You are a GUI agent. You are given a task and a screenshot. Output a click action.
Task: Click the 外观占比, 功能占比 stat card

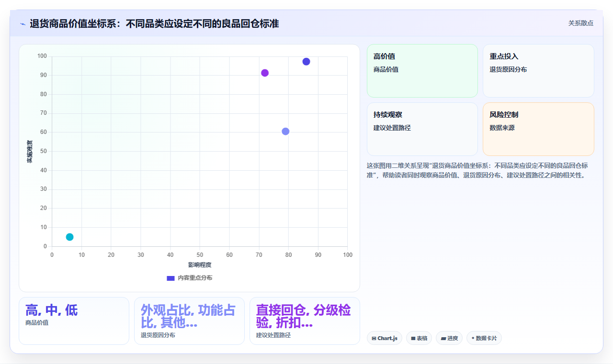[x=189, y=321]
